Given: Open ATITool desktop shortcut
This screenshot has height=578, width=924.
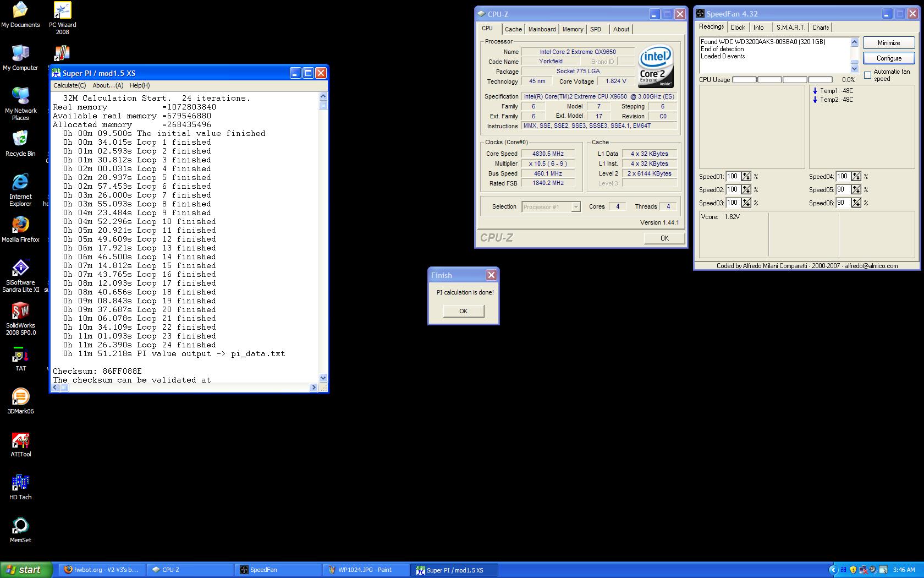Looking at the screenshot, I should tap(20, 444).
